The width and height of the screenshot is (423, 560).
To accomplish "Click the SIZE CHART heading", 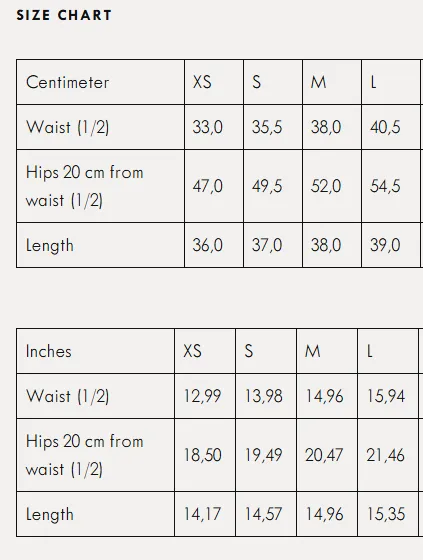I will (64, 15).
